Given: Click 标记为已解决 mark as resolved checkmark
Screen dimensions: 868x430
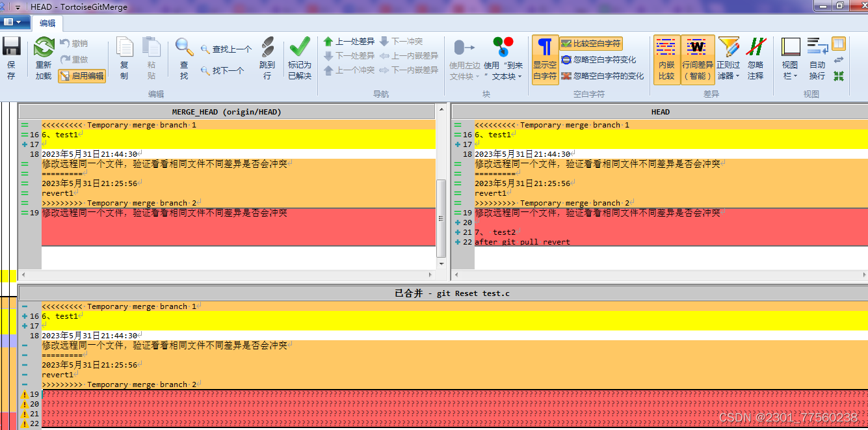Looking at the screenshot, I should [300, 59].
